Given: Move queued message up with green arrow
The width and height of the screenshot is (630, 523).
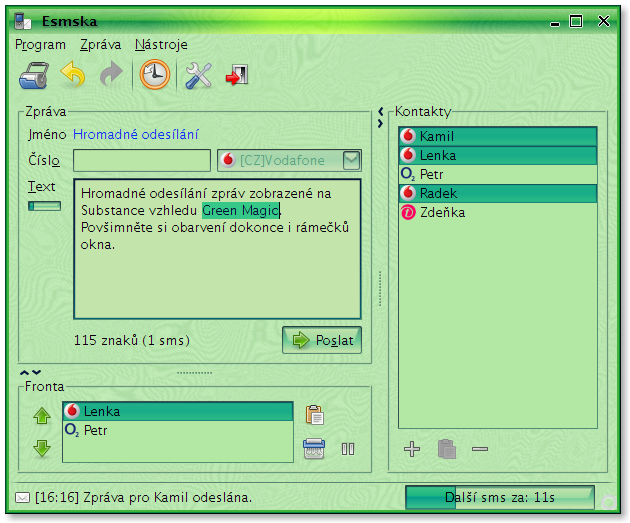Looking at the screenshot, I should coord(42,416).
